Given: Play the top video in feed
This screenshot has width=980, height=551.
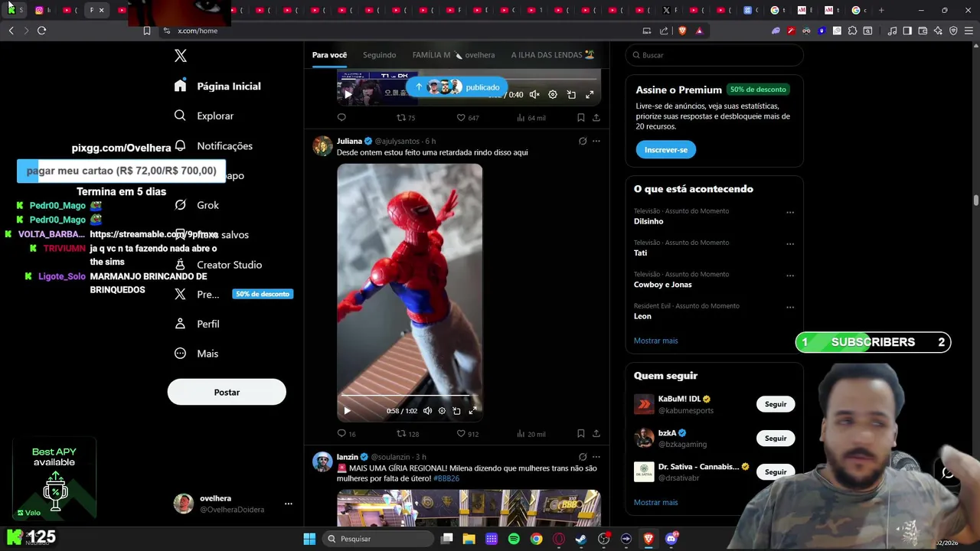Looking at the screenshot, I should coord(348,94).
